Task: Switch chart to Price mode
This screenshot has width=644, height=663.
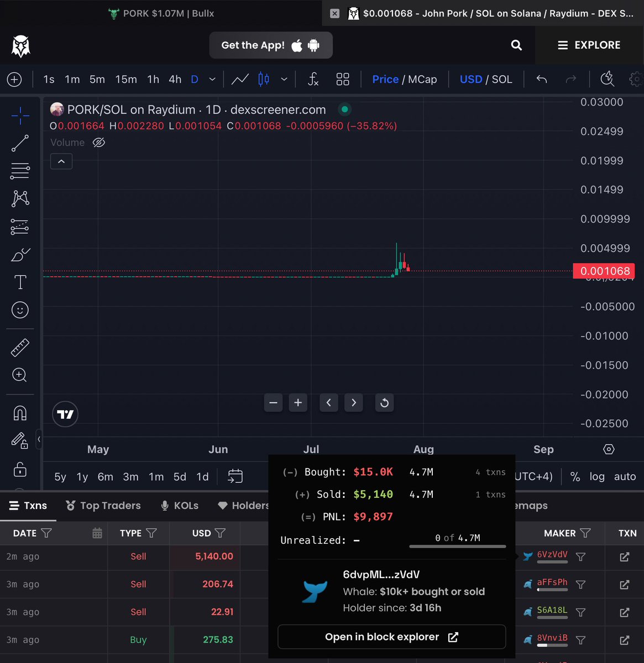Action: pyautogui.click(x=385, y=80)
